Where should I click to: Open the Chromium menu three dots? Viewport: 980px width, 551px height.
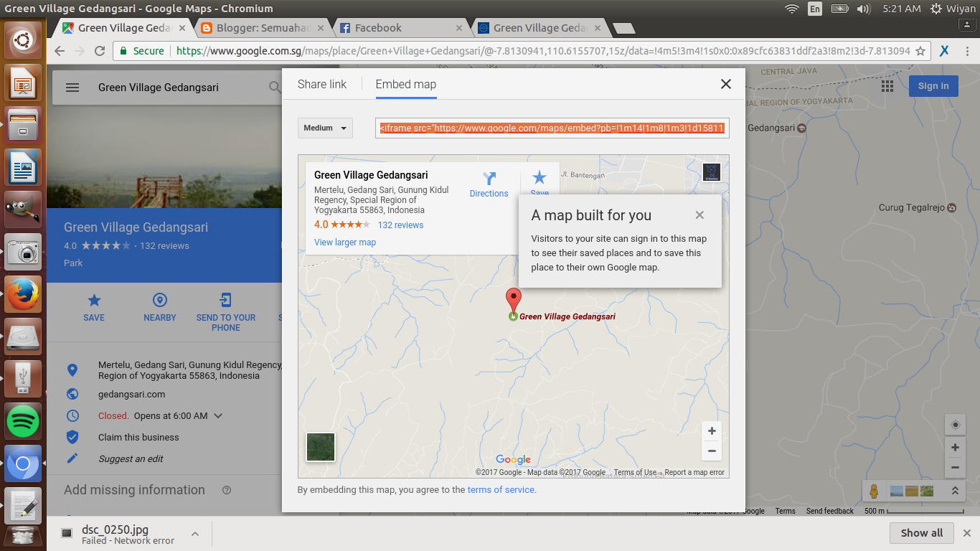coord(966,51)
